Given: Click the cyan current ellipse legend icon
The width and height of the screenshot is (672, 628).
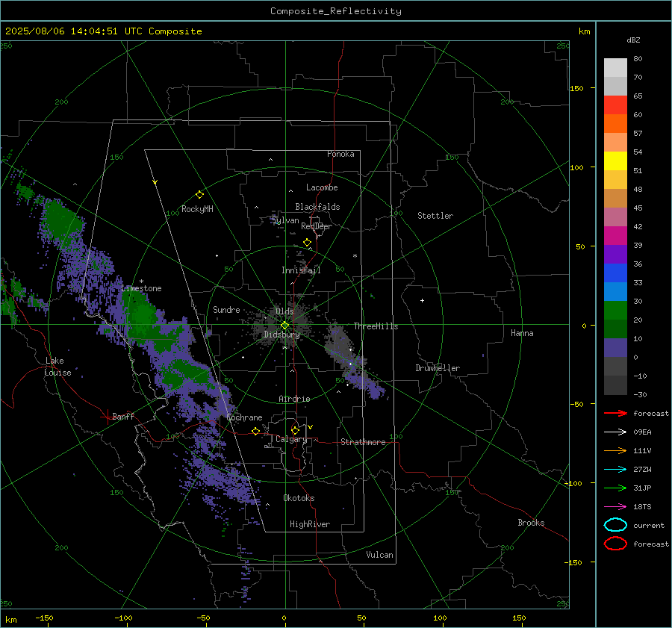Looking at the screenshot, I should [x=615, y=525].
